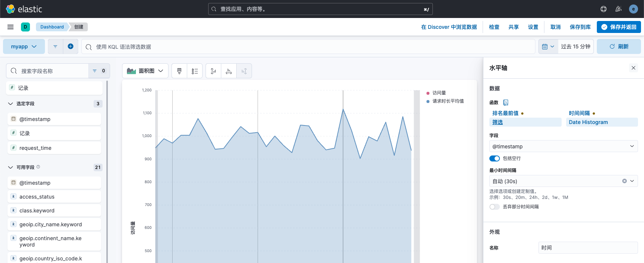Open the legend settings icon

(195, 71)
